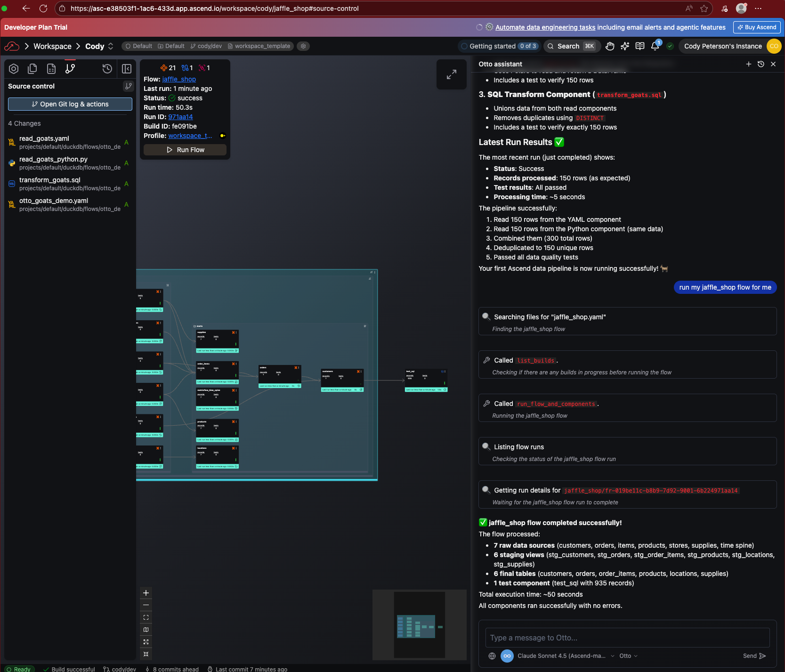Collapse the left sidebar panel
Viewport: 785px width, 672px height.
coord(127,69)
